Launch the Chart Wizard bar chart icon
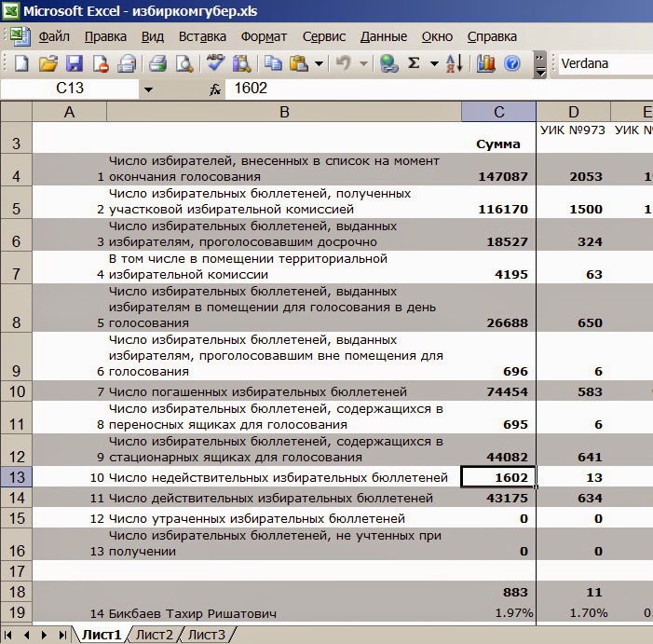Screen dimensions: 653x644 coord(485,63)
